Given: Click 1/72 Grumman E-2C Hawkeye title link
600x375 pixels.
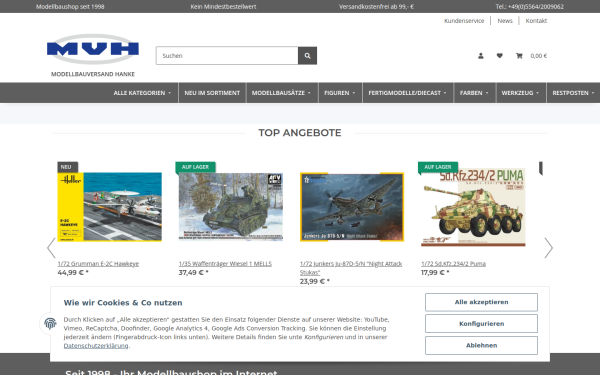Looking at the screenshot, I should [x=98, y=264].
